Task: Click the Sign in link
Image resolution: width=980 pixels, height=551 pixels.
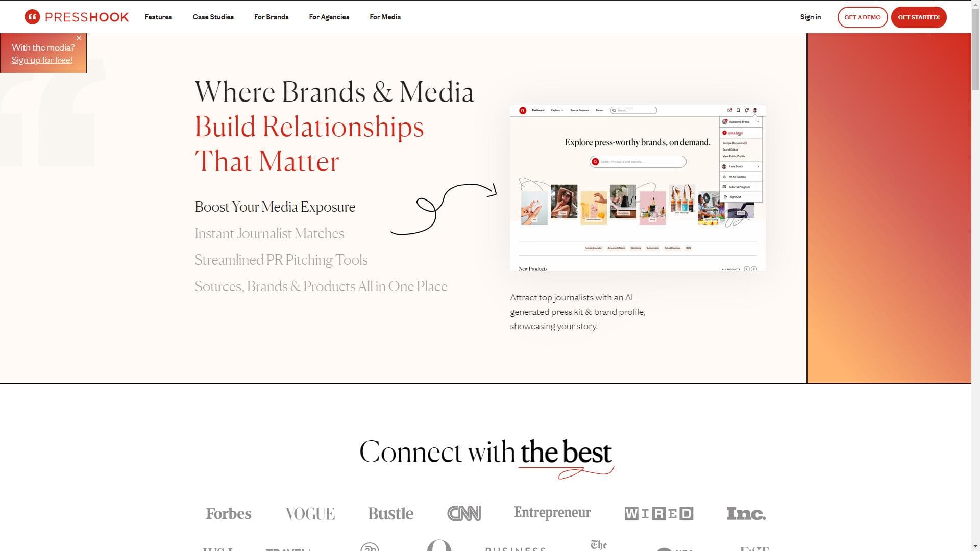Action: (810, 17)
